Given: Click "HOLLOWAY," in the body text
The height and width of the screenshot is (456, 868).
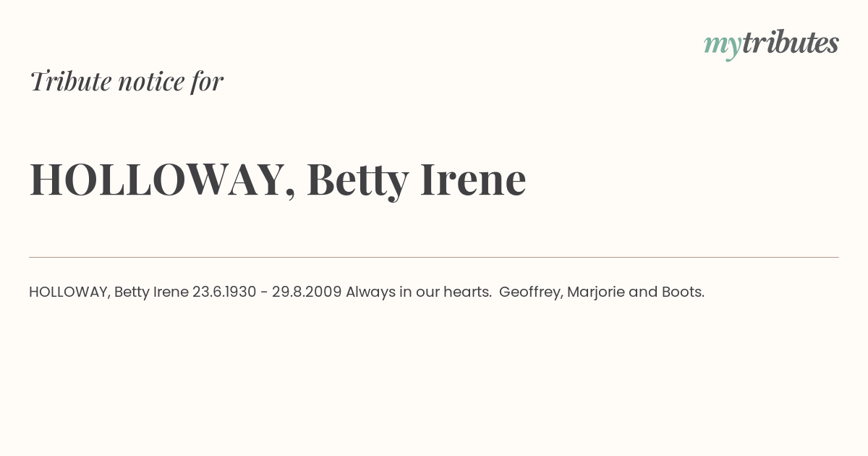Looking at the screenshot, I should tap(69, 292).
